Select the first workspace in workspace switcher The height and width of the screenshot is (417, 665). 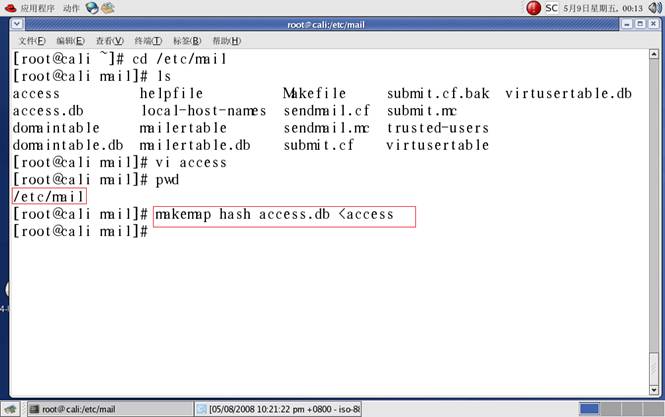[591, 409]
